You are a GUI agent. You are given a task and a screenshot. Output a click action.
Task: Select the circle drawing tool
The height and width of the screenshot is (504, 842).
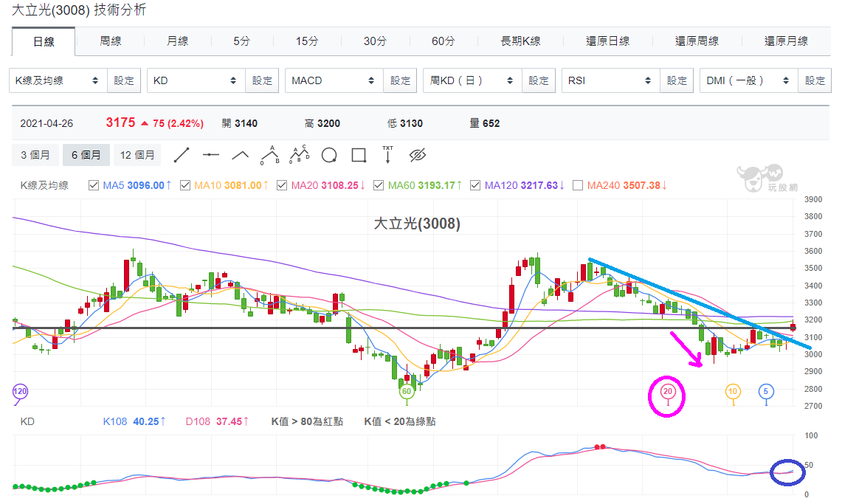click(x=329, y=155)
